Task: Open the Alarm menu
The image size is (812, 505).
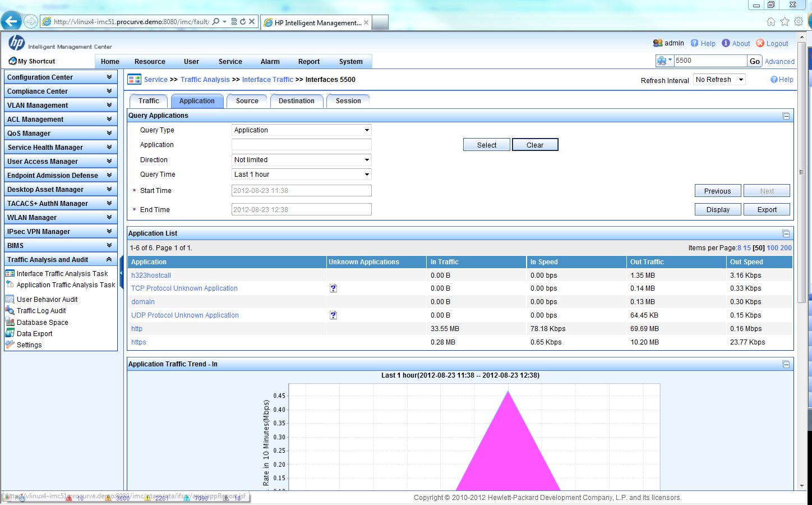Action: pos(270,62)
